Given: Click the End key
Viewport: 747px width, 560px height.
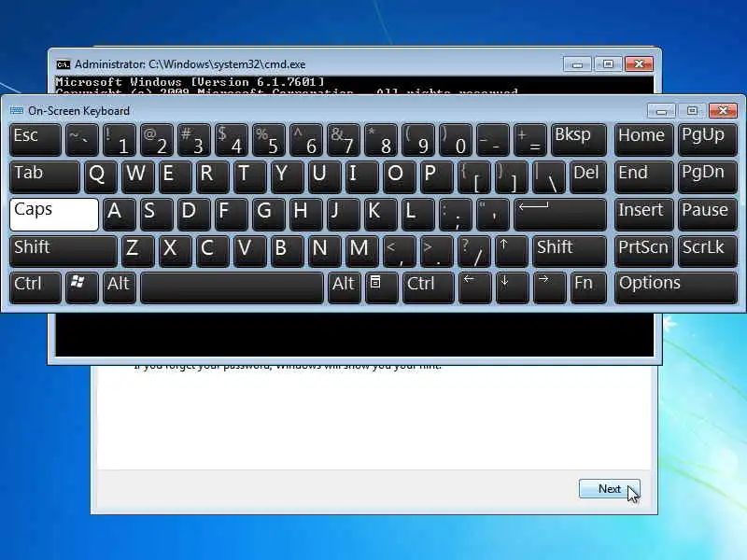Looking at the screenshot, I should [643, 176].
